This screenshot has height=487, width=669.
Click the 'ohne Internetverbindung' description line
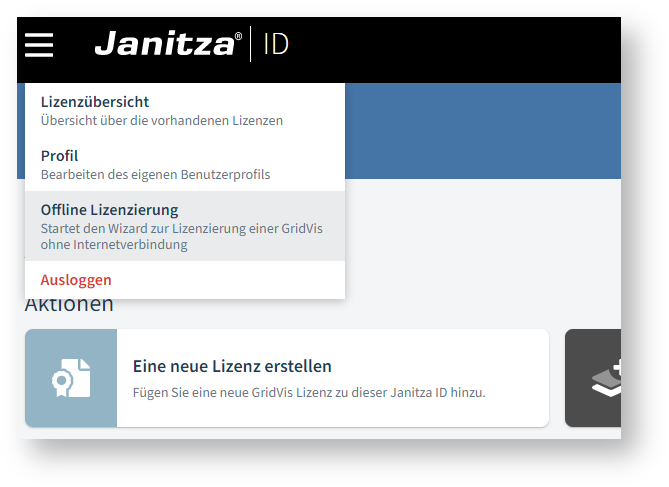click(114, 245)
